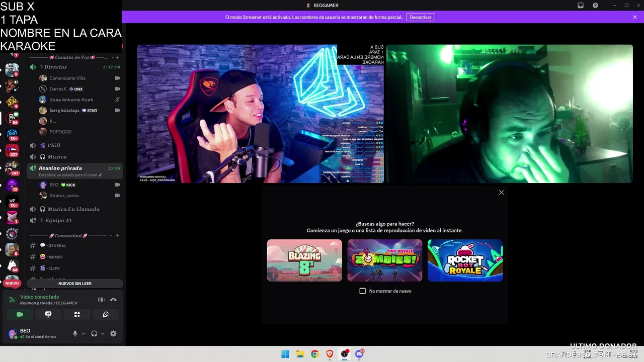Image resolution: width=644 pixels, height=362 pixels.
Task: Launch Tiny Royale Zombies activity
Action: (x=385, y=260)
